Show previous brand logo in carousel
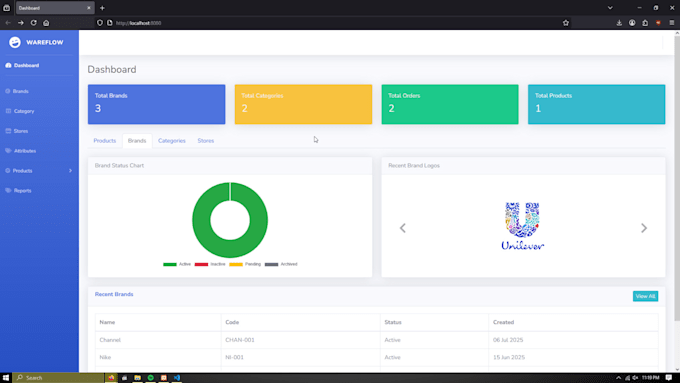Screen dimensions: 680x383 click(402, 228)
